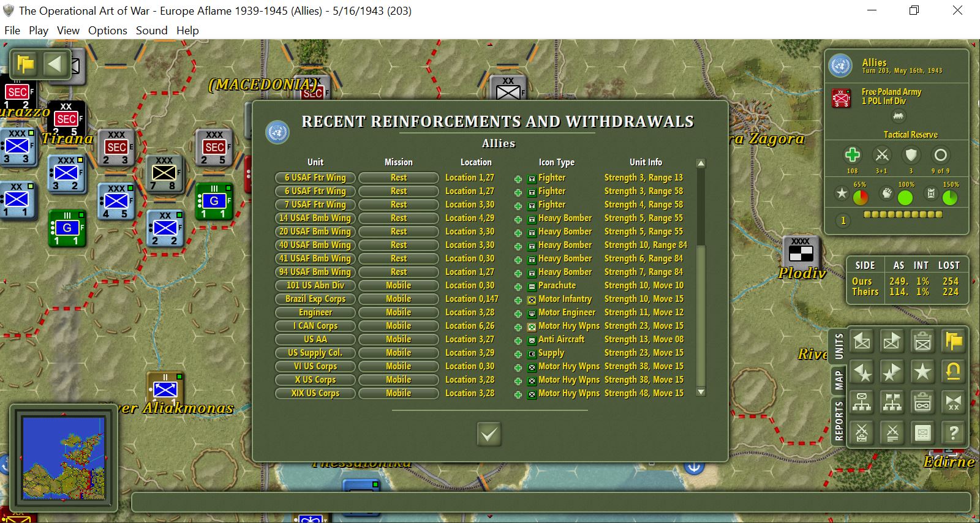
Task: Click yellow double-flags icon in Units grid
Action: [x=953, y=341]
